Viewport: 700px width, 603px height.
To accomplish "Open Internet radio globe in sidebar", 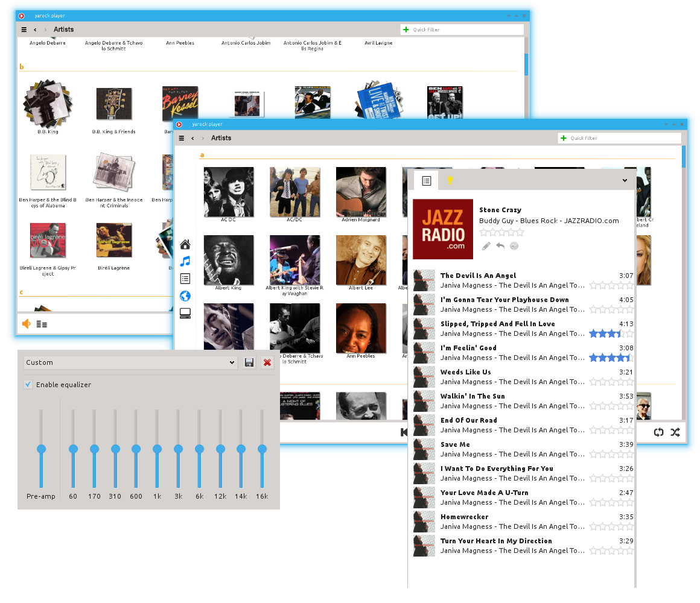I will [185, 296].
